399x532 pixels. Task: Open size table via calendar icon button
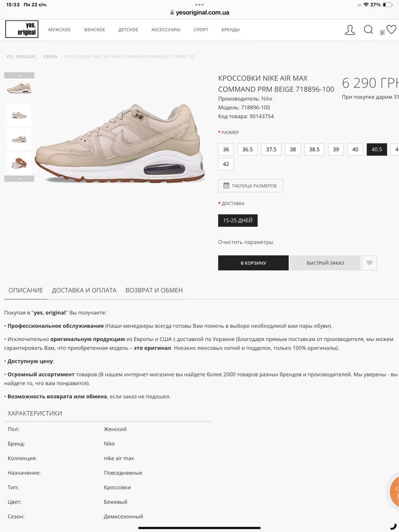tap(251, 186)
